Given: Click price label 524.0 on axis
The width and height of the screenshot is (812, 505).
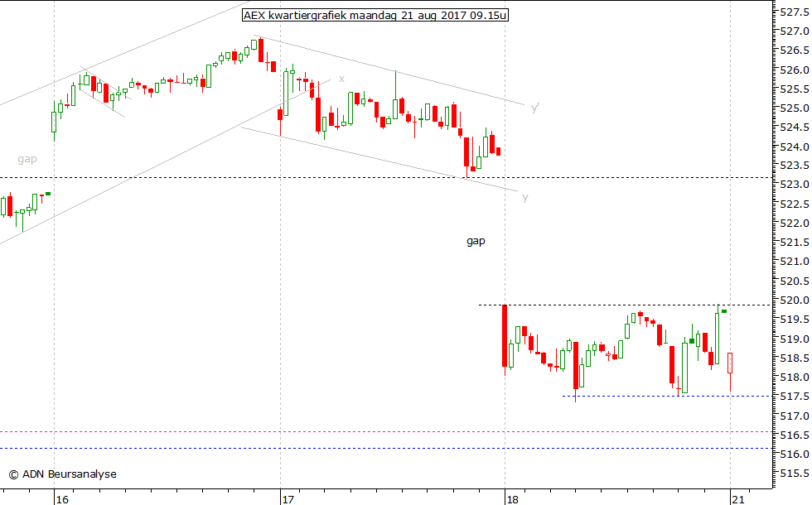Looking at the screenshot, I should pyautogui.click(x=795, y=147).
